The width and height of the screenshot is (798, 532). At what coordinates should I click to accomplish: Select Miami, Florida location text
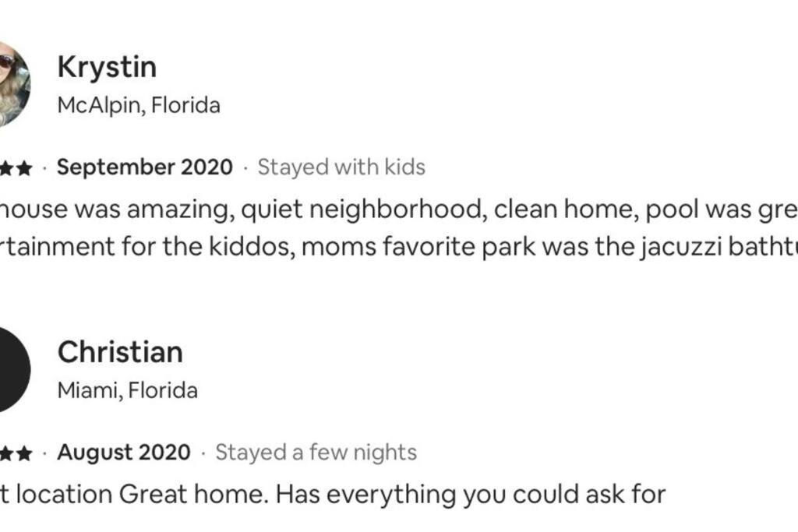click(128, 390)
